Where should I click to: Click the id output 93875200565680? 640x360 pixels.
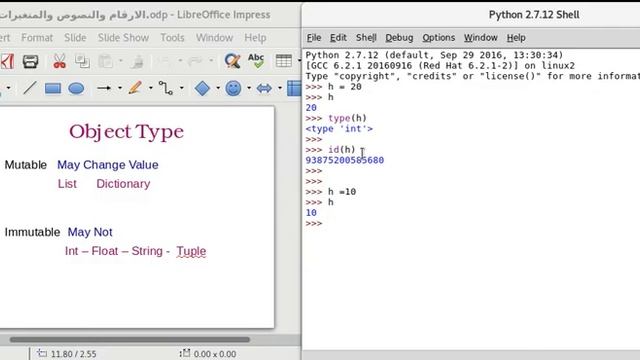tap(344, 160)
